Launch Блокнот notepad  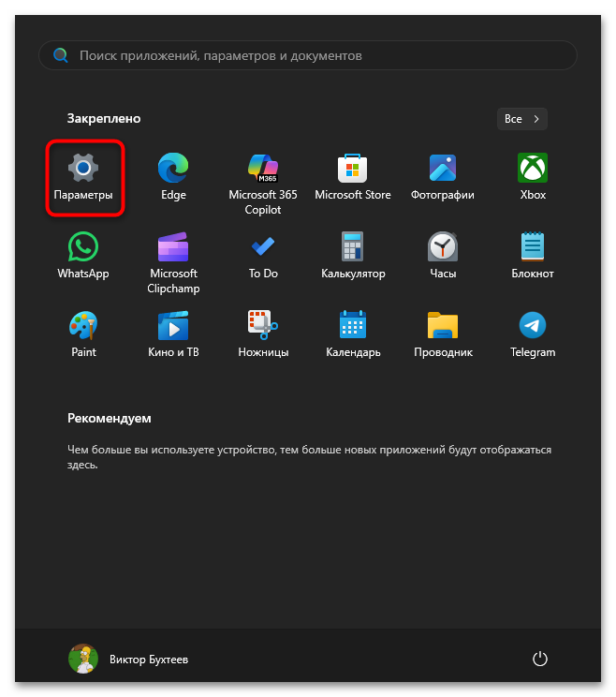(x=533, y=257)
